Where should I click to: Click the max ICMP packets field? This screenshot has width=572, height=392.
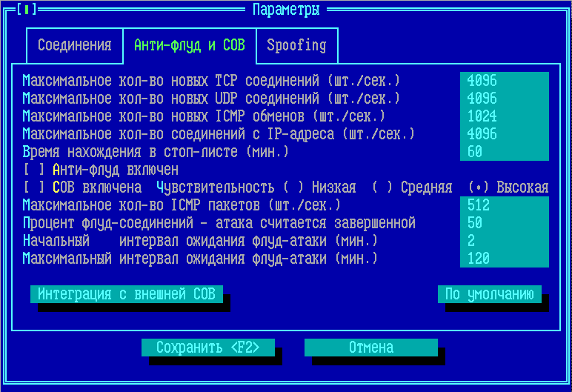504,205
